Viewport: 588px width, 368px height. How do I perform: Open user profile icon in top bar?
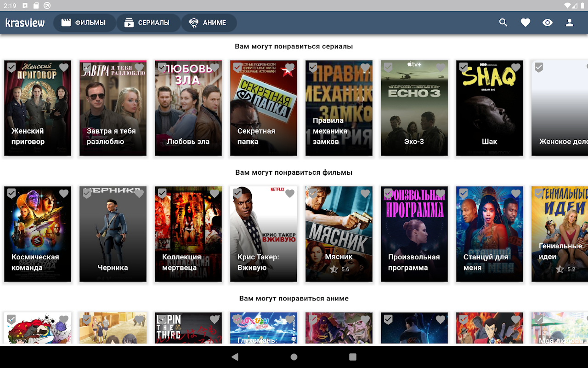[570, 23]
